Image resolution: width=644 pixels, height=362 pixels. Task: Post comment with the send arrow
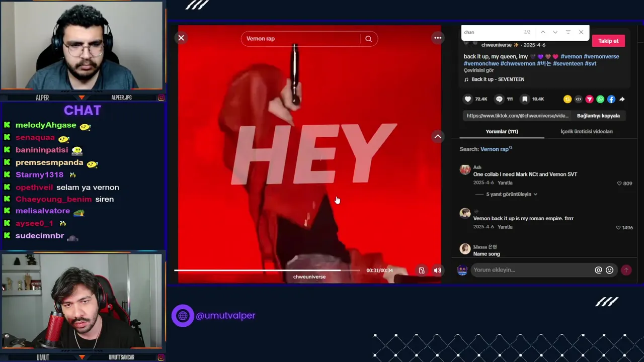626,270
